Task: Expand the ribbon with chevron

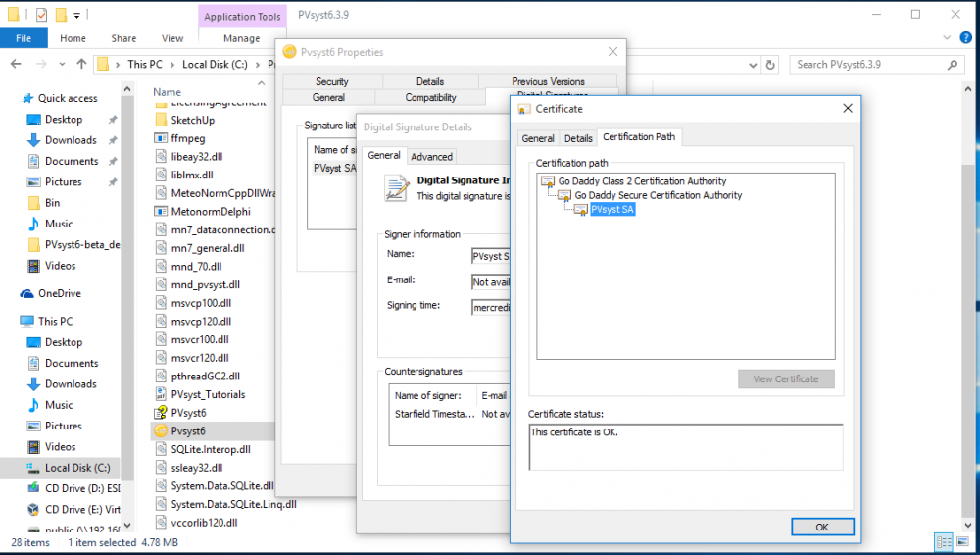Action: (947, 38)
